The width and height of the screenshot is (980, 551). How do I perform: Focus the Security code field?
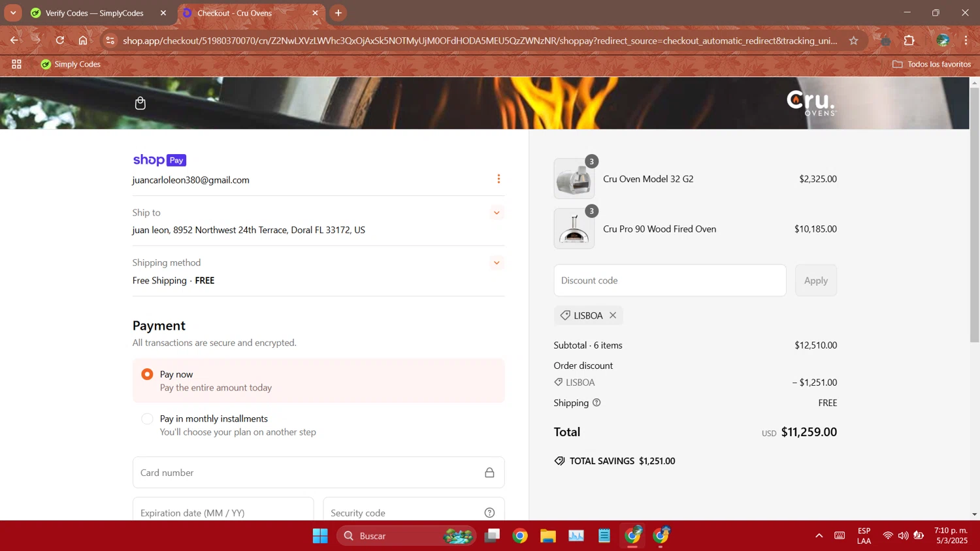[414, 509]
